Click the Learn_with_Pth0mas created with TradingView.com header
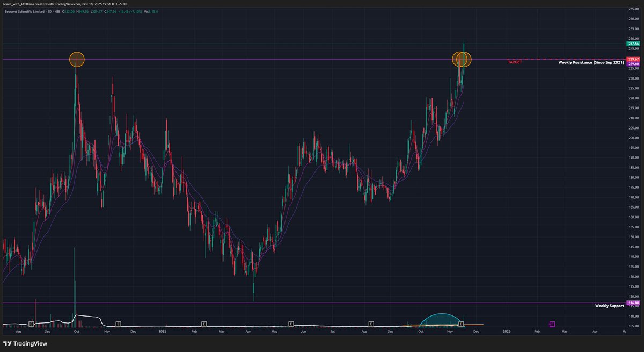The width and height of the screenshot is (644, 352). (x=64, y=4)
